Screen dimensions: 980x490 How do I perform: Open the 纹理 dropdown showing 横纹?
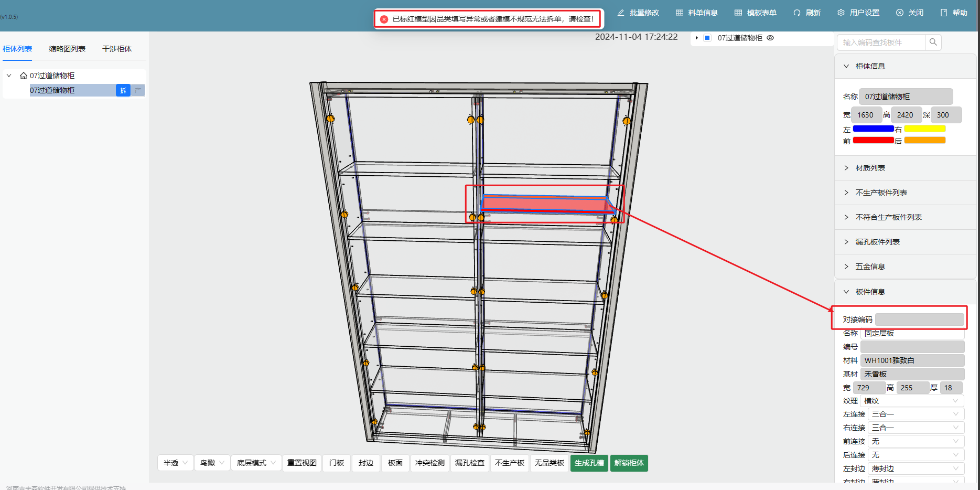pos(912,401)
